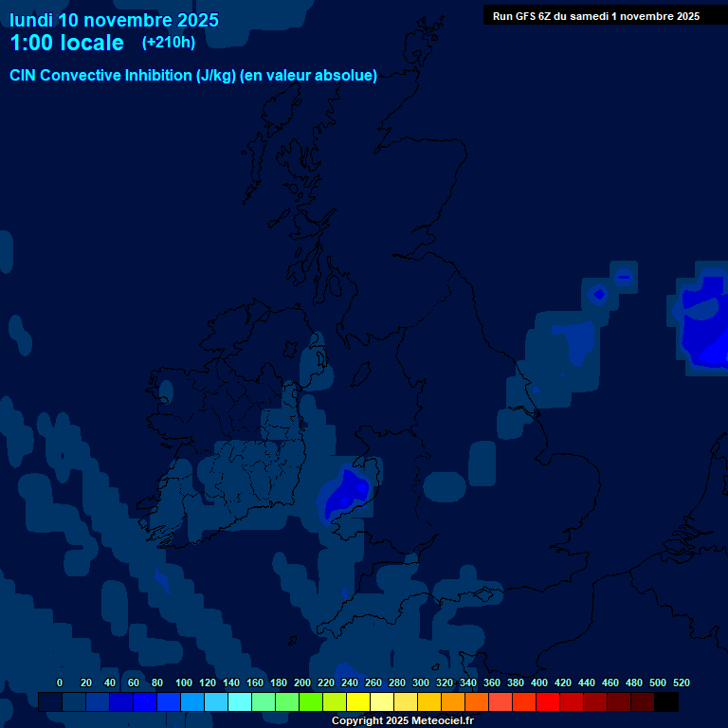Click the black swatch at scale end
The width and height of the screenshot is (728, 728).
665,702
